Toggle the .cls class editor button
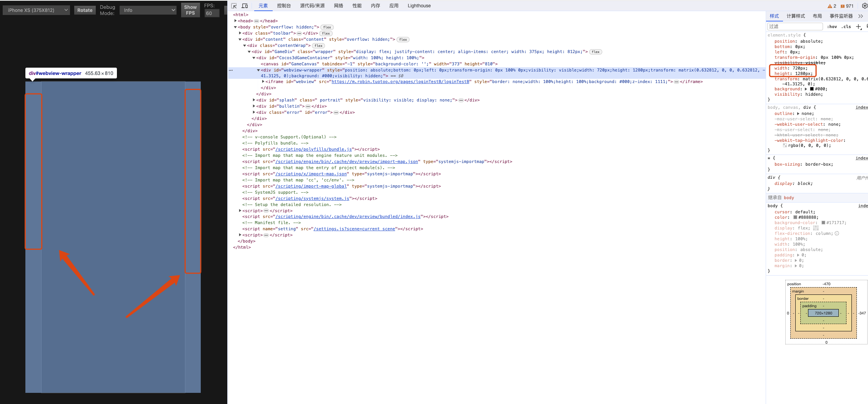Image resolution: width=868 pixels, height=404 pixels. tap(846, 27)
